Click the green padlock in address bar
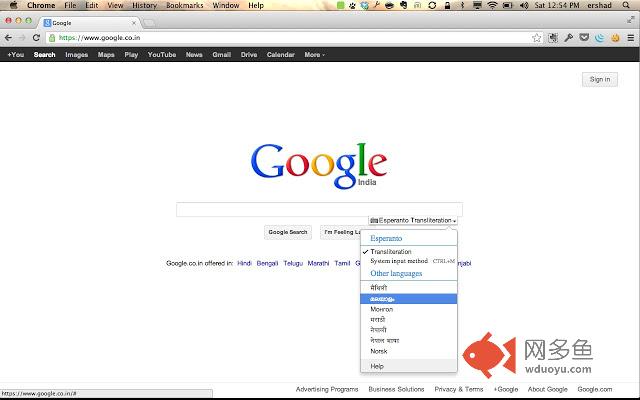640x400 pixels. coord(52,38)
